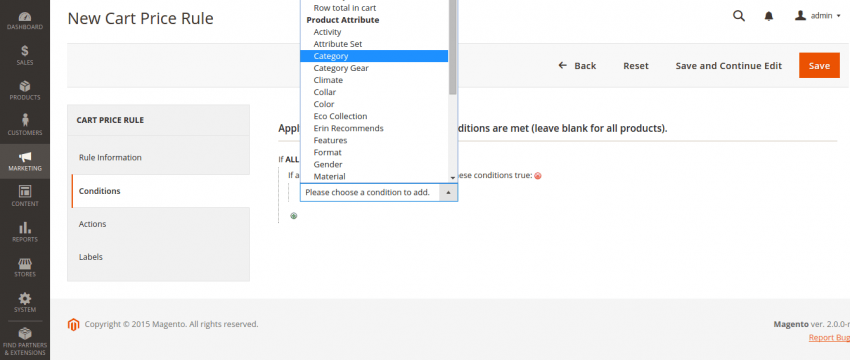Toggle the 'Please choose a condition' select arrow
This screenshot has height=360, width=850.
pos(448,192)
